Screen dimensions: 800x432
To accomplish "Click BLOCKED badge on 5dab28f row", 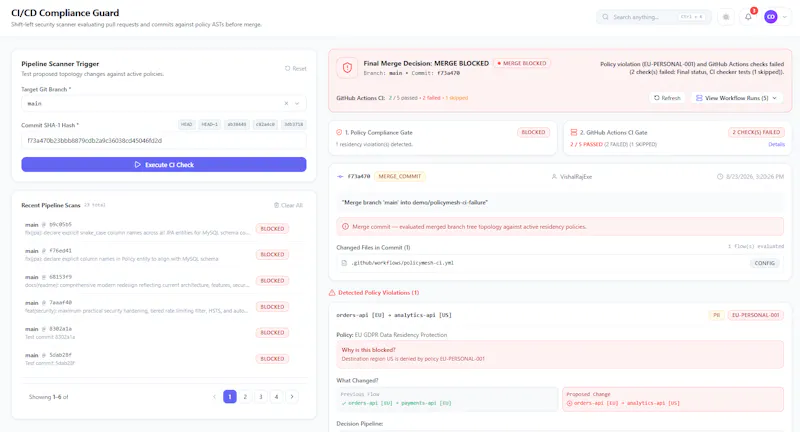I will [272, 359].
